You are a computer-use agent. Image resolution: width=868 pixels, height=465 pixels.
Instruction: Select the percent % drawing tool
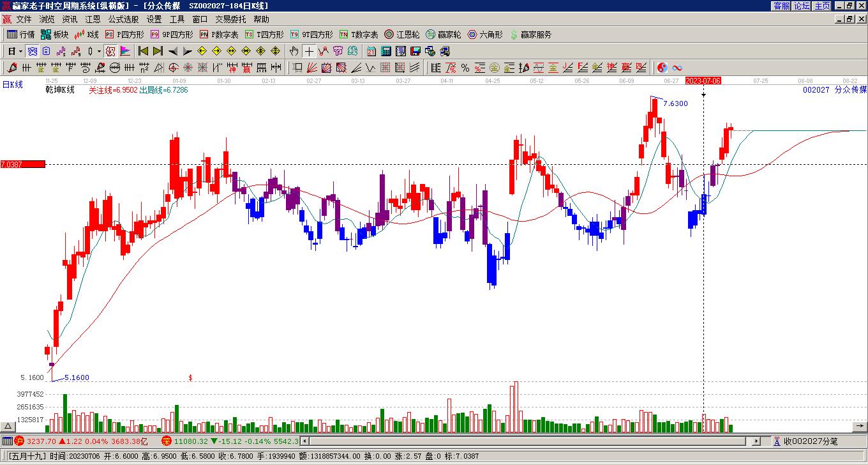tap(465, 68)
